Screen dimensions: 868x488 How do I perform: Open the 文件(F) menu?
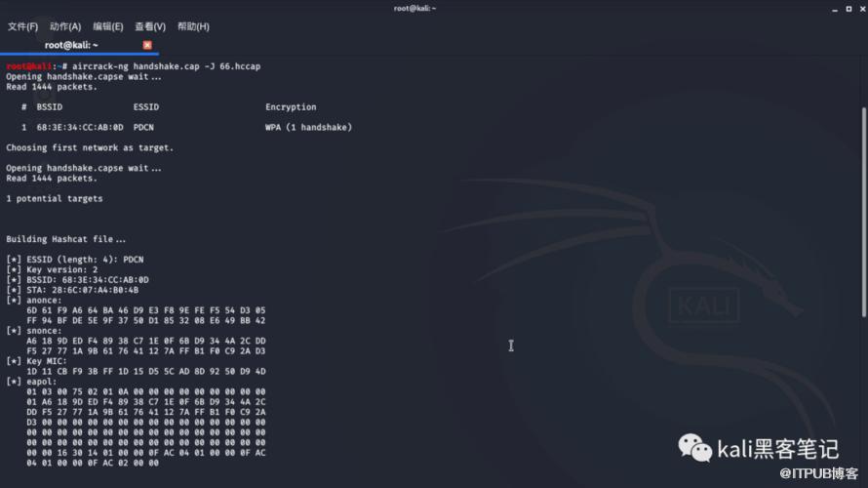click(x=22, y=26)
